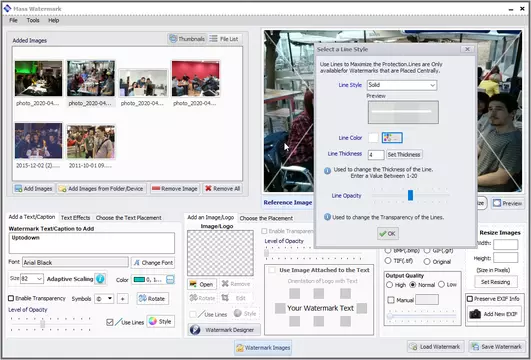This screenshot has height=360, width=531.
Task: Uncheck the text Use Lines checkbox
Action: click(x=110, y=322)
